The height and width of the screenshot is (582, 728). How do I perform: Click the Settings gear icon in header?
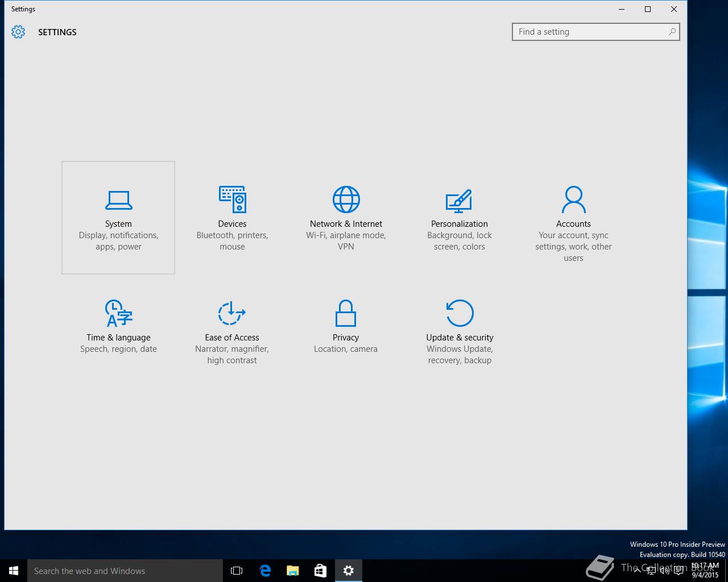click(x=18, y=32)
